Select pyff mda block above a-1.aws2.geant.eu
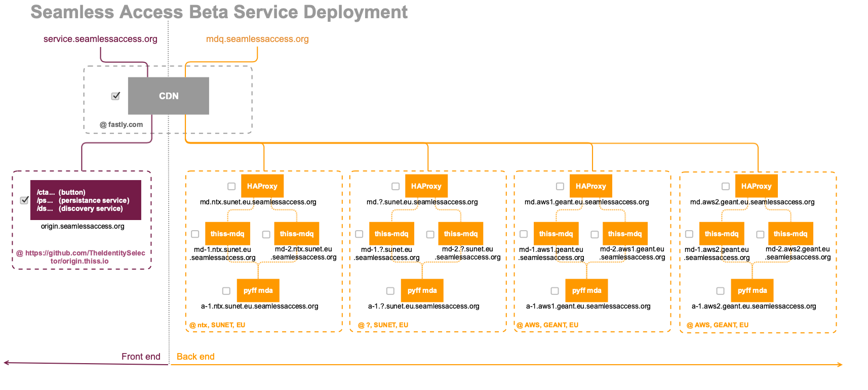 [x=753, y=290]
